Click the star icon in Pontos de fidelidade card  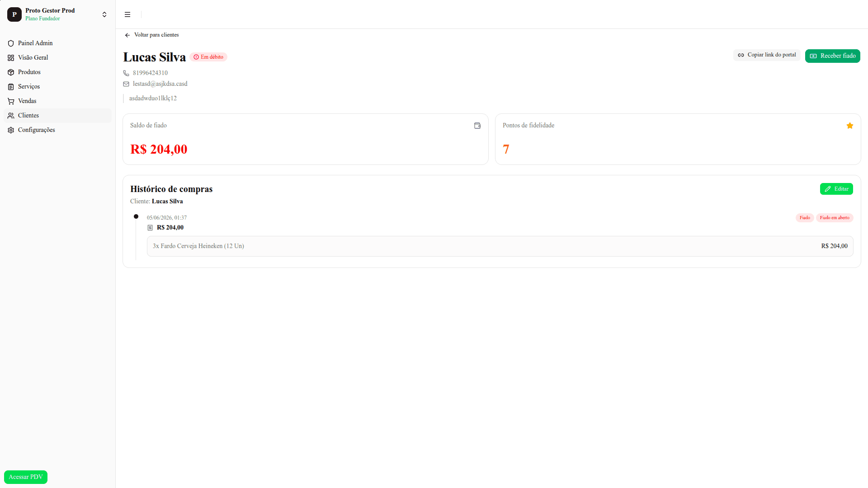(x=850, y=126)
